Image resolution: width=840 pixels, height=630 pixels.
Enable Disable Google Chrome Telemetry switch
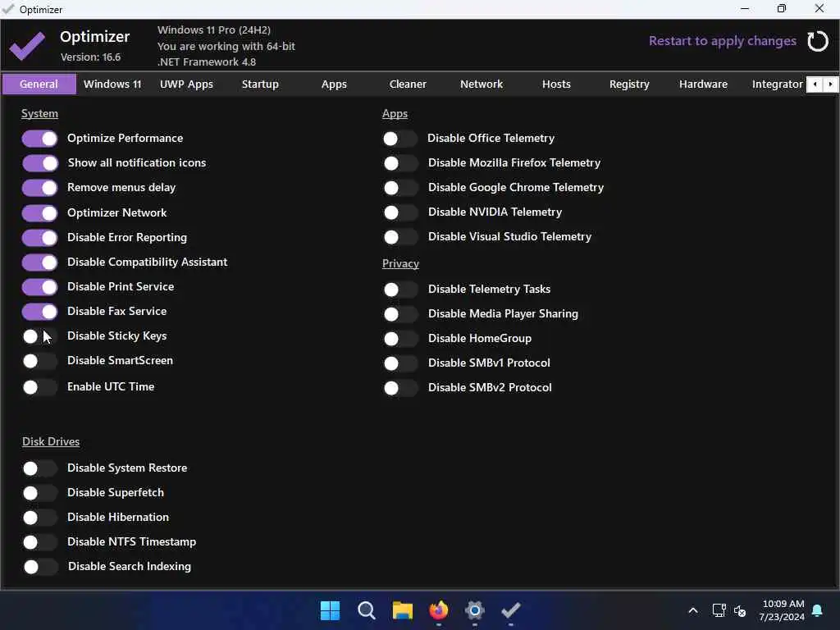pyautogui.click(x=400, y=188)
